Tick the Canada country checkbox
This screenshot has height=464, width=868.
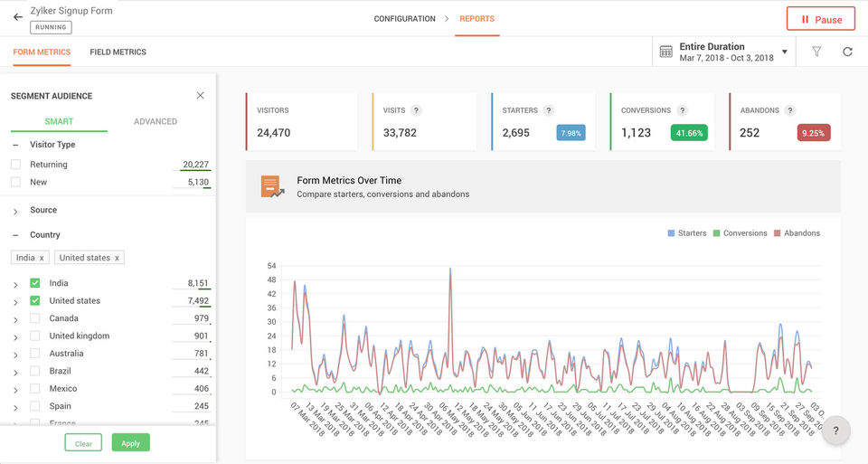34,318
